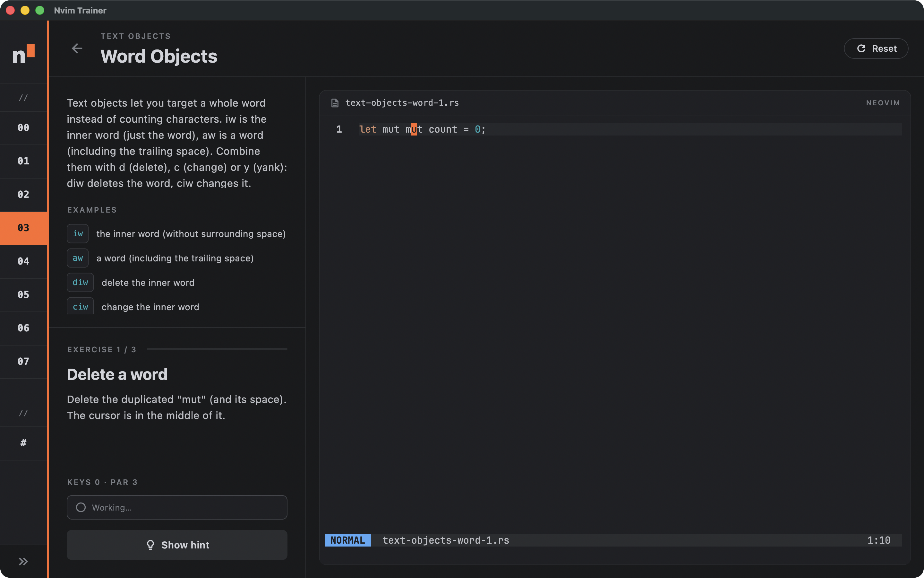Screen dimensions: 924x578
Task: Click the TEXT OBJECTS category label
Action: 135,36
